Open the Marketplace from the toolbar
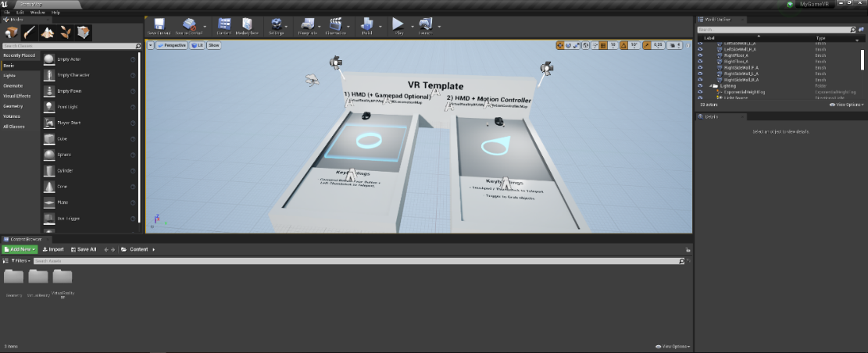The image size is (868, 353). (x=248, y=27)
